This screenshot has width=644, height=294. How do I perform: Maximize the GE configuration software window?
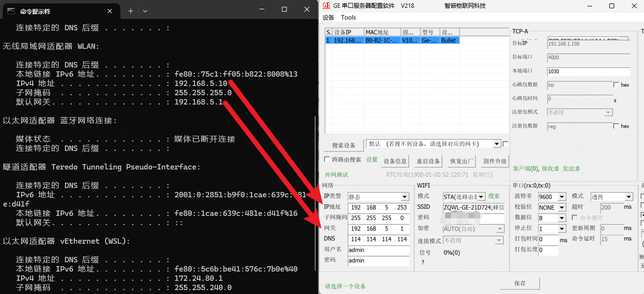click(x=611, y=6)
